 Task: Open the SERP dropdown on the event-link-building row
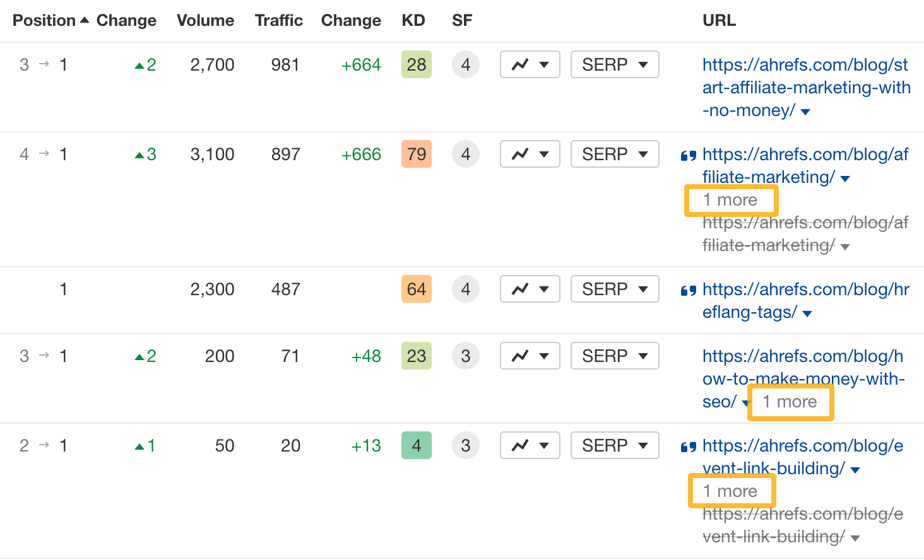(614, 445)
